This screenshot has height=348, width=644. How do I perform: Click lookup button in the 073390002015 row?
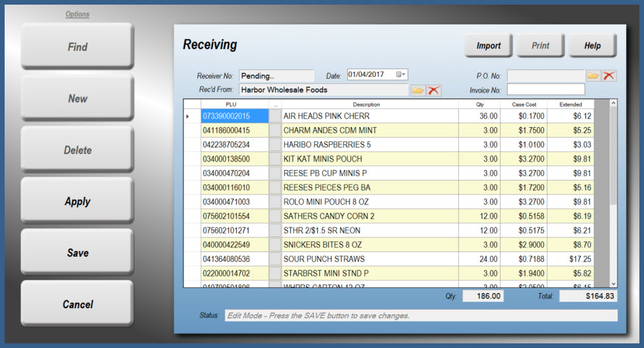click(275, 116)
